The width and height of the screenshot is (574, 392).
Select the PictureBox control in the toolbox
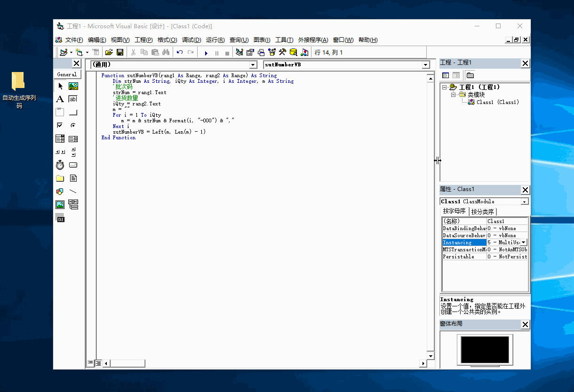coord(73,86)
